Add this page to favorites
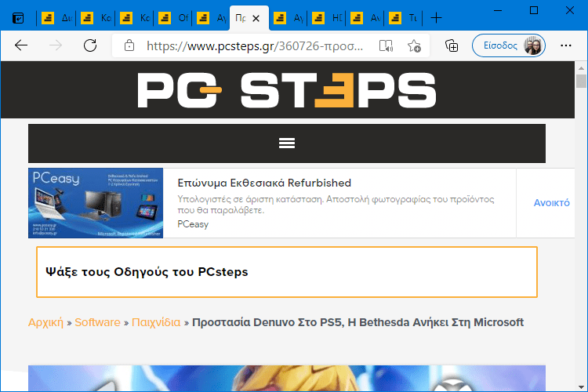Screen dimensions: 588x392 [414, 45]
